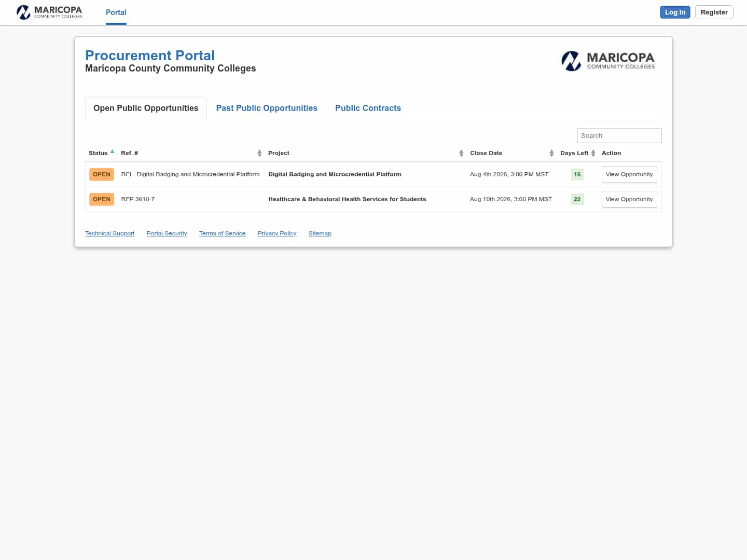Click the 16 days left badge
This screenshot has height=560, width=747.
click(x=577, y=174)
